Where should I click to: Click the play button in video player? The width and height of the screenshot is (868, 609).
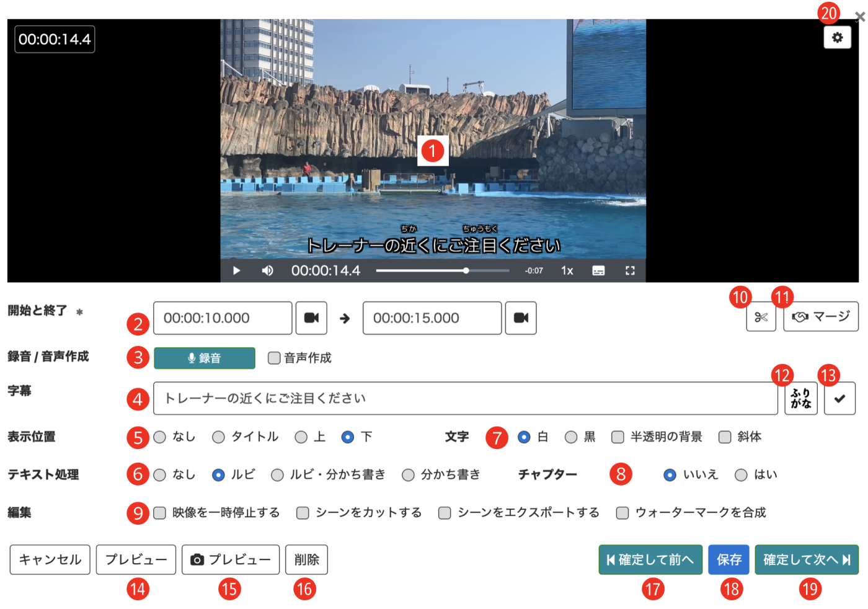point(236,271)
